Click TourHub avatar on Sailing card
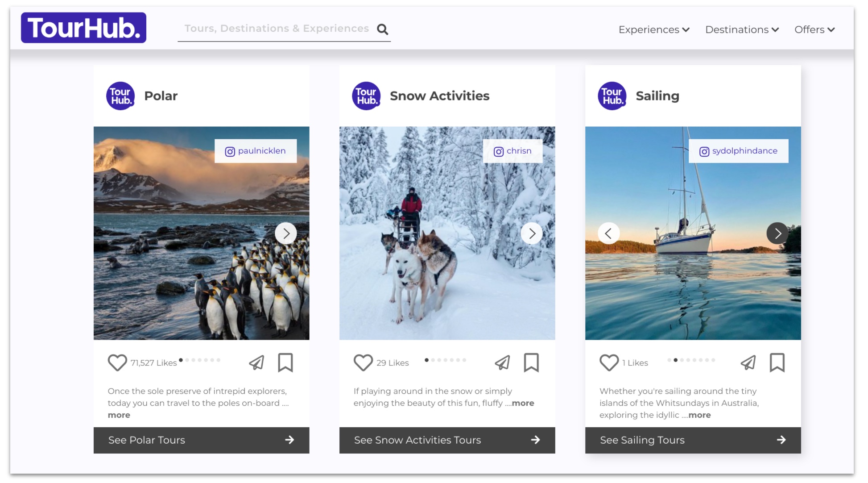Image resolution: width=868 pixels, height=483 pixels. click(x=612, y=96)
